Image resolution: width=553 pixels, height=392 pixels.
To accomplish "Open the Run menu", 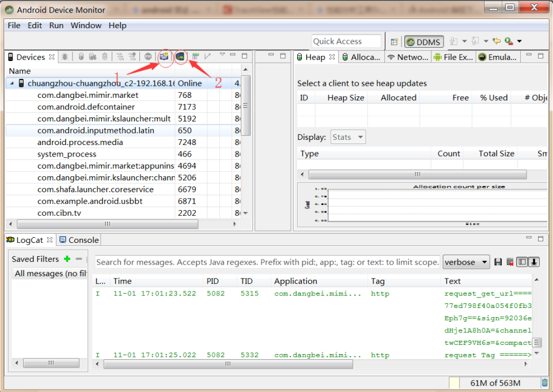I will [x=56, y=25].
